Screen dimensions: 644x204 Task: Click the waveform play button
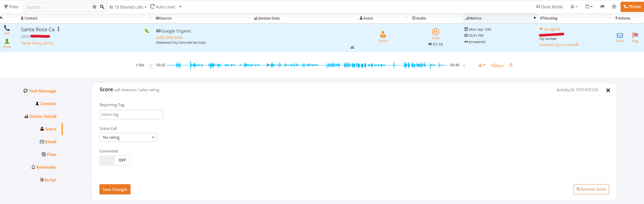coord(151,65)
